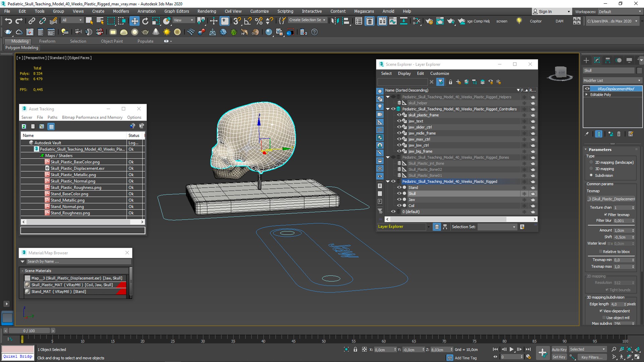
Task: Hide the Skull layer item via eye icon
Action: [x=399, y=193]
